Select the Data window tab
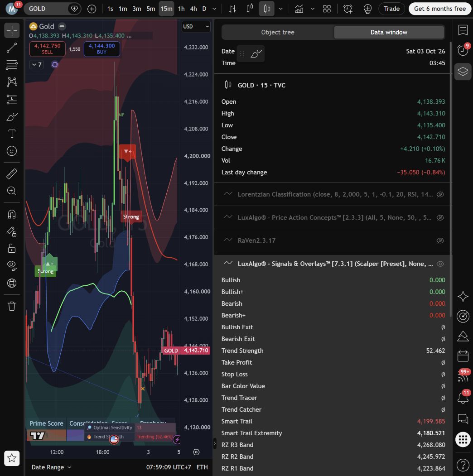The height and width of the screenshot is (476, 473). pyautogui.click(x=389, y=32)
